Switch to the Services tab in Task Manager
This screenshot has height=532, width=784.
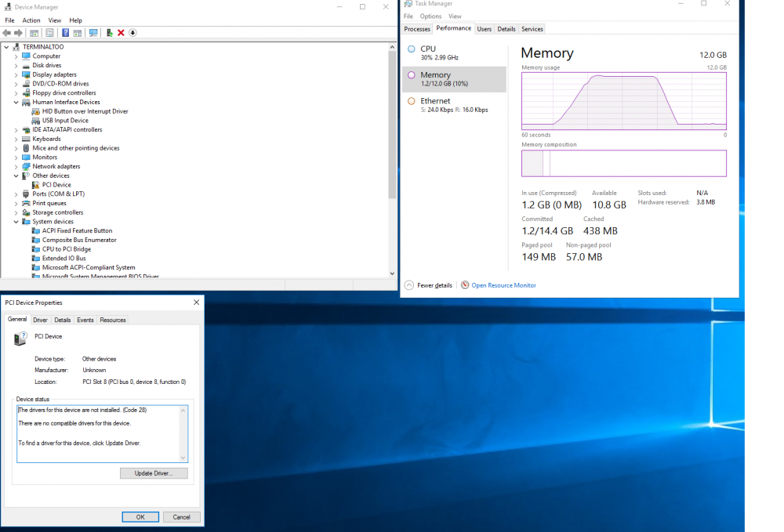coord(532,29)
